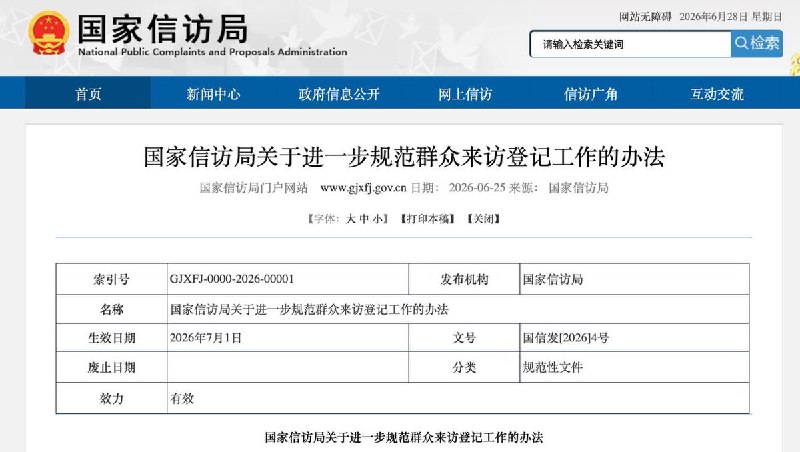Click the 关闭 close page link
The height and width of the screenshot is (452, 800).
click(484, 219)
